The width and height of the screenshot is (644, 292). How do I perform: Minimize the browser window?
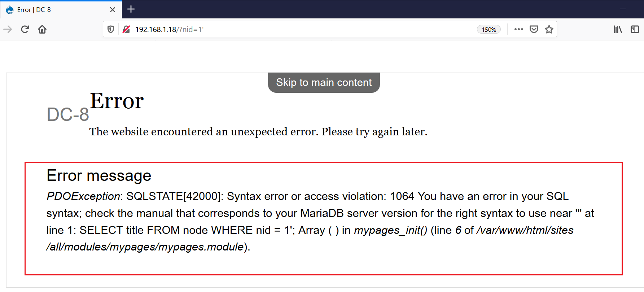point(623,9)
